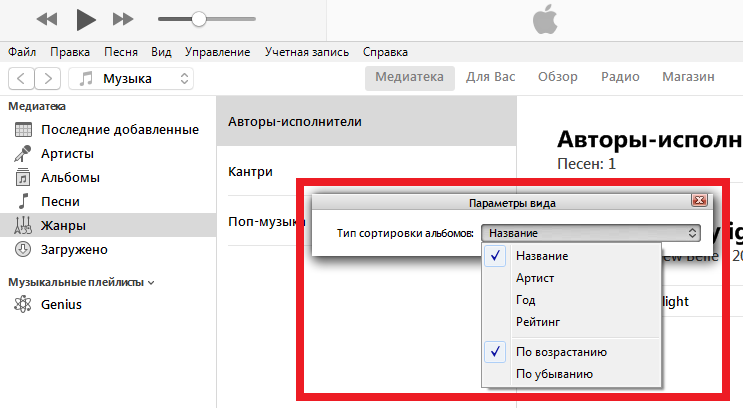Viewport: 743px width, 408px height.
Task: Adjust the volume slider knob
Action: pos(198,18)
